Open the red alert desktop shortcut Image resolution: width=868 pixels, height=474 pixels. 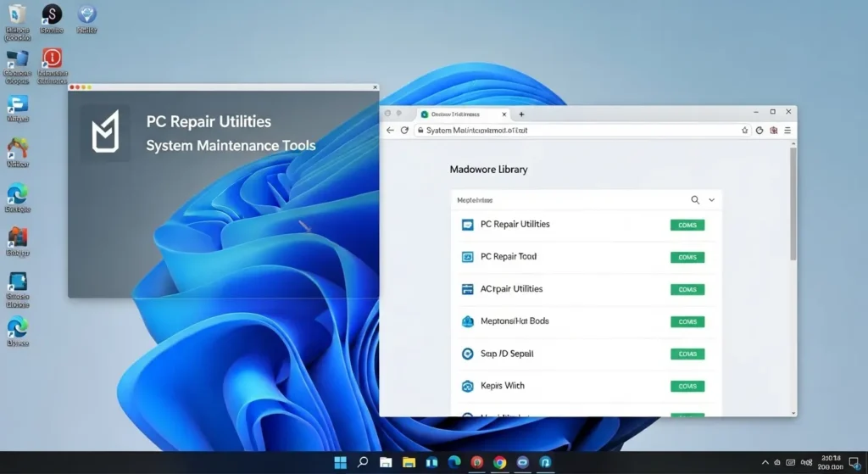tap(52, 66)
